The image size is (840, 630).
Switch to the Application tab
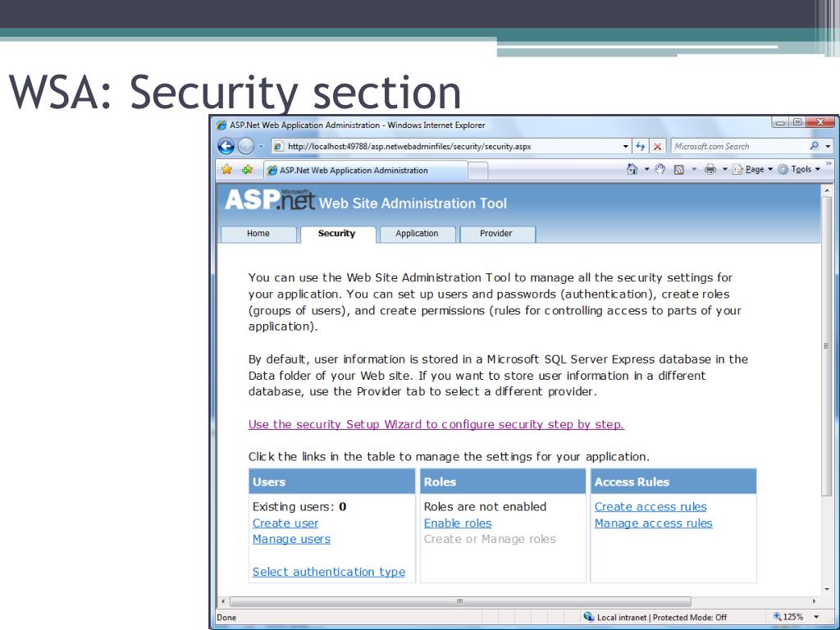(x=417, y=234)
